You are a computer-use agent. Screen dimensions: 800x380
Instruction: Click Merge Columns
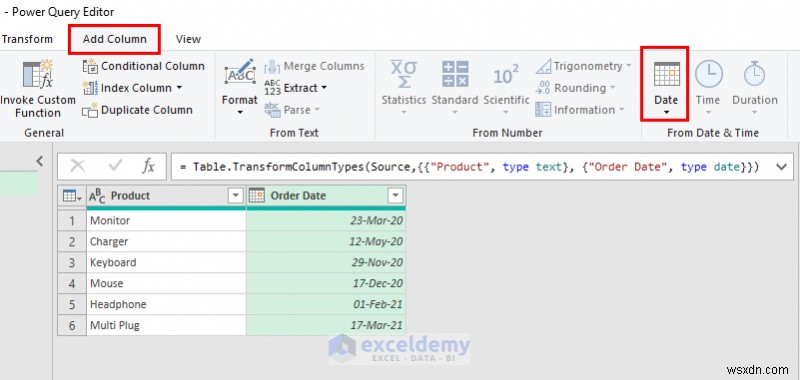coord(314,66)
